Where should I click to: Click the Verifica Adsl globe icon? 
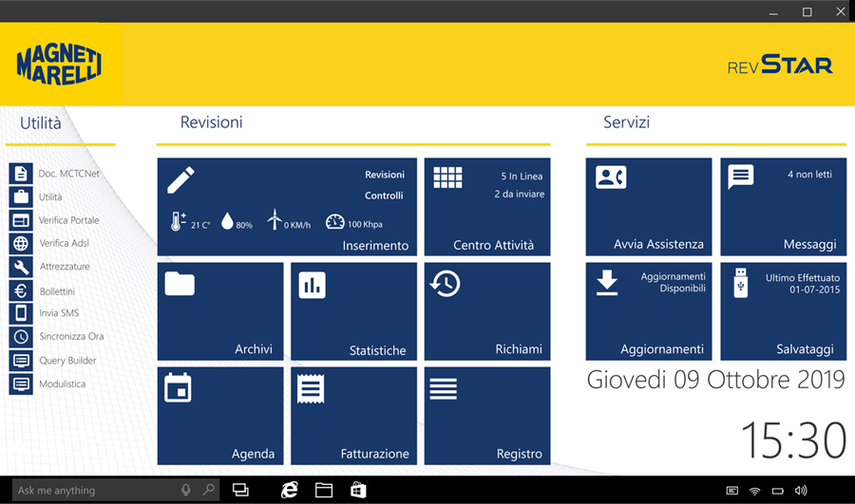[x=21, y=243]
